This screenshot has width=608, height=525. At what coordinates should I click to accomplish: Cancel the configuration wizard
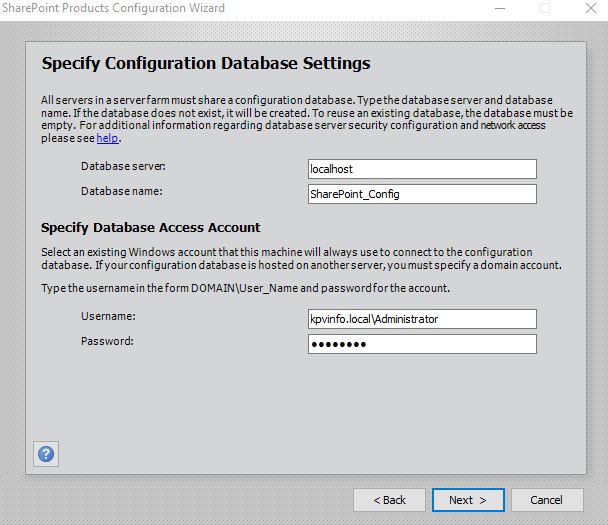(x=547, y=500)
